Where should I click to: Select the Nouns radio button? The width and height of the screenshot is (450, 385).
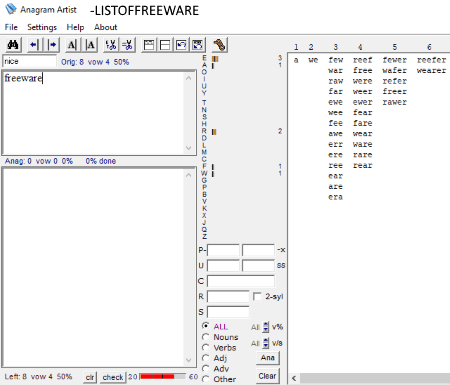[206, 337]
